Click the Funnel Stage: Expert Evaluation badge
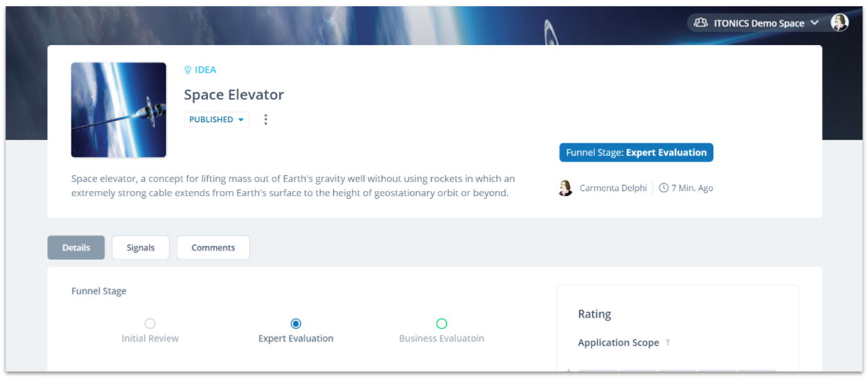The image size is (868, 378). 636,153
